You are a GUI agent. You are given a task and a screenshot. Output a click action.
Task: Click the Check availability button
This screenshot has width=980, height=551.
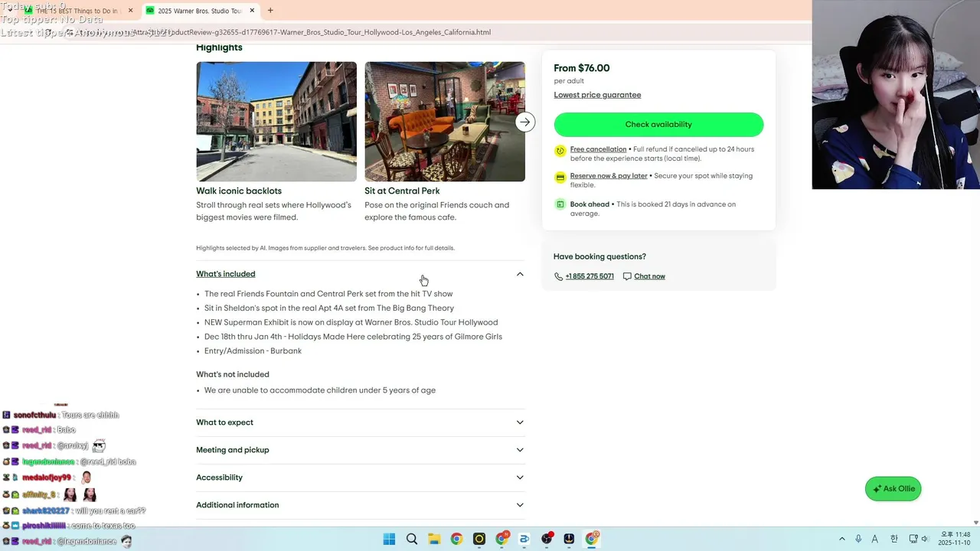658,125
